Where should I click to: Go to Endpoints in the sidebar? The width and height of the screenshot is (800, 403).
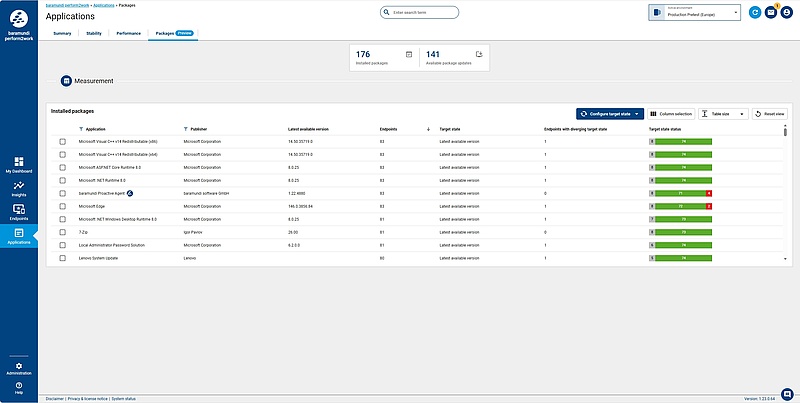19,210
